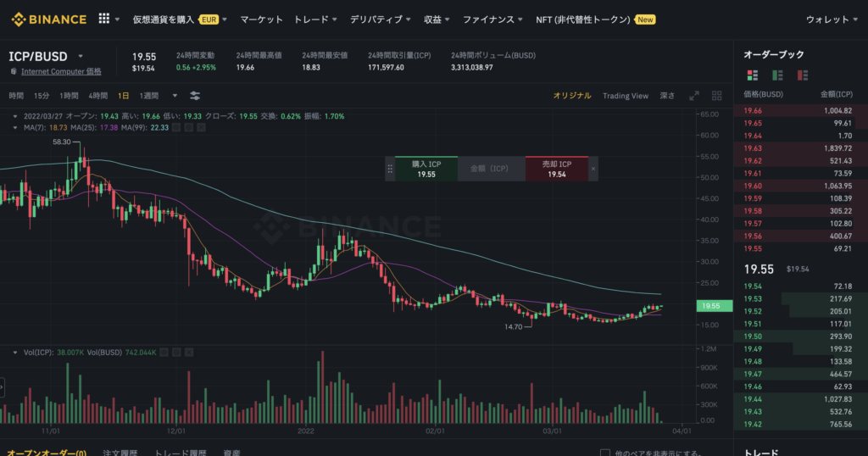Click the 購入 ICP 19.55 button
The image size is (868, 456).
tap(426, 169)
